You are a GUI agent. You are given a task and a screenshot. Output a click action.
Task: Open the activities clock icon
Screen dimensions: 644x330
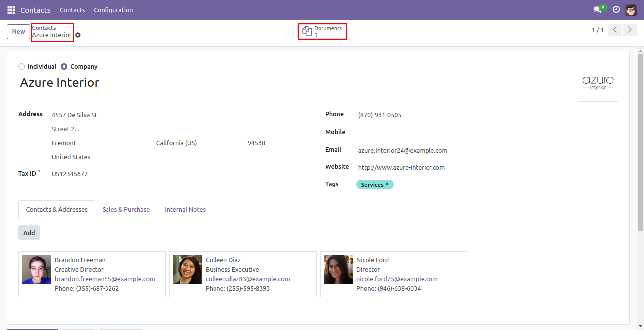[x=616, y=9]
